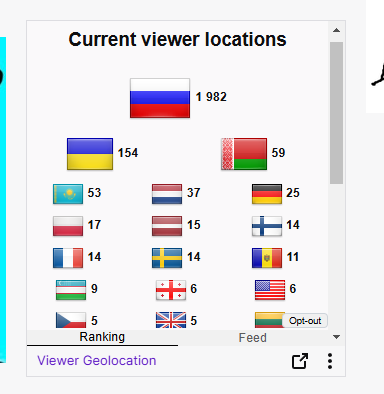Screen dimensions: 384x394
Task: Select the Kazakhstan flag with 53 viewers
Action: (68, 194)
